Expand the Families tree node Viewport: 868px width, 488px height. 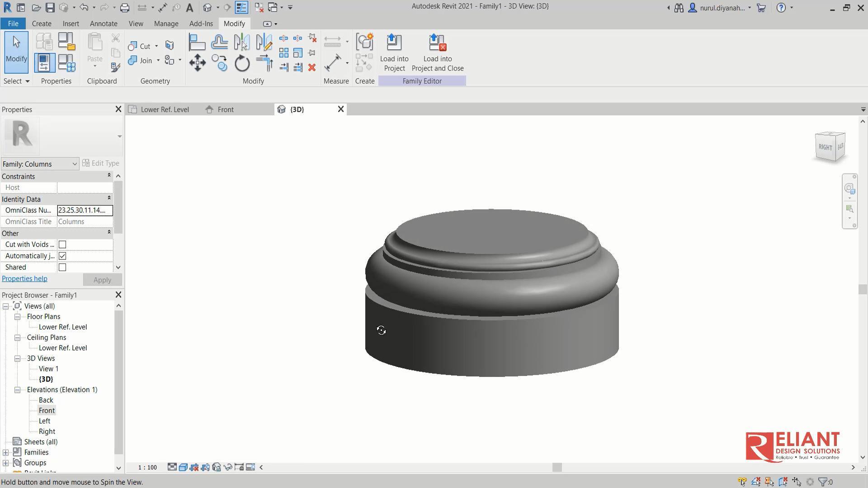click(5, 452)
